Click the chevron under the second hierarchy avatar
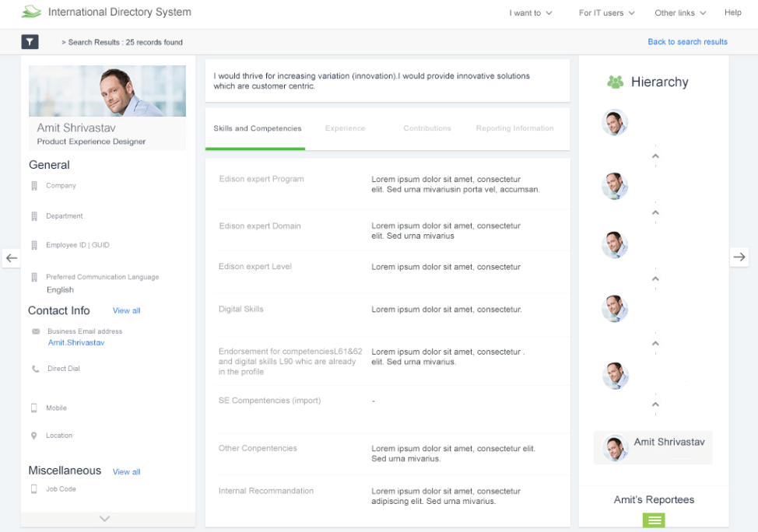The height and width of the screenshot is (532, 758). [x=655, y=212]
